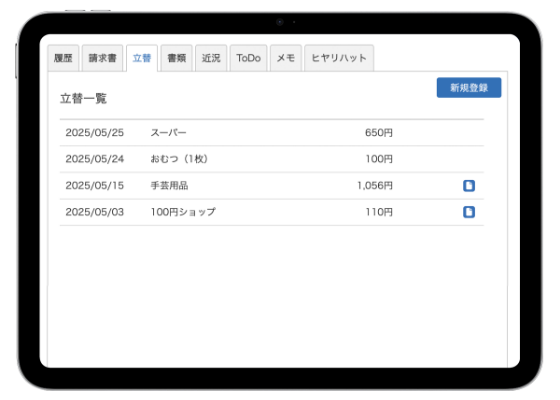Switch to the ヒヤリハット tab
The width and height of the screenshot is (560, 400).
coord(339,58)
